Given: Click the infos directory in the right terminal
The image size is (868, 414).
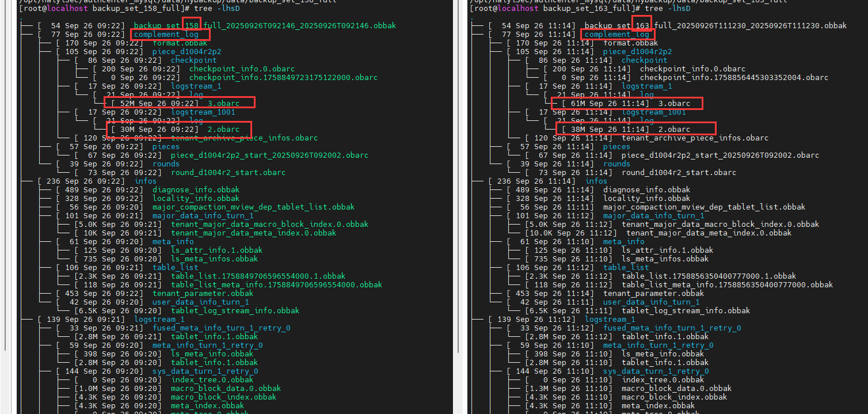Looking at the screenshot, I should click(596, 181).
